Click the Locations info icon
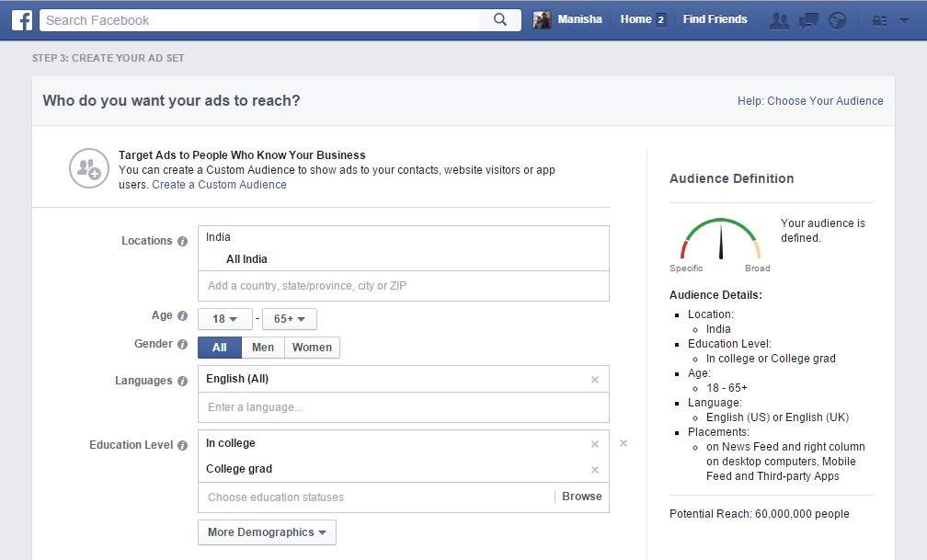927x560 pixels. (182, 241)
